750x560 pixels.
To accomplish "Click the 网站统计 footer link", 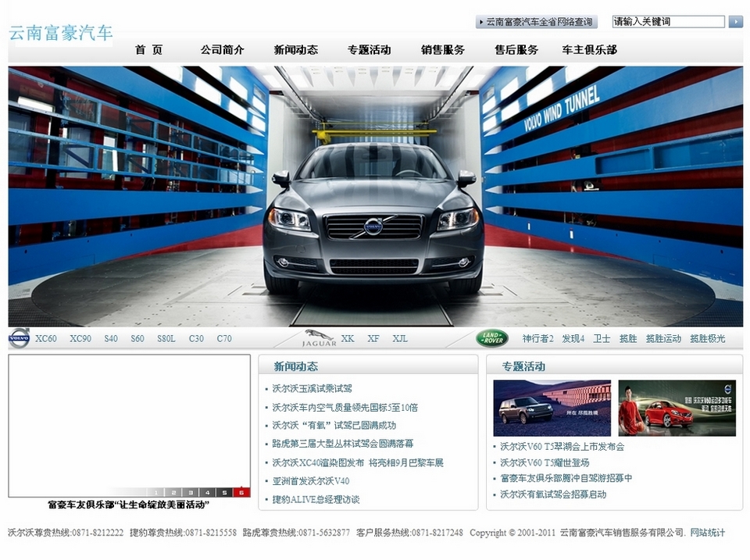I will pyautogui.click(x=708, y=532).
